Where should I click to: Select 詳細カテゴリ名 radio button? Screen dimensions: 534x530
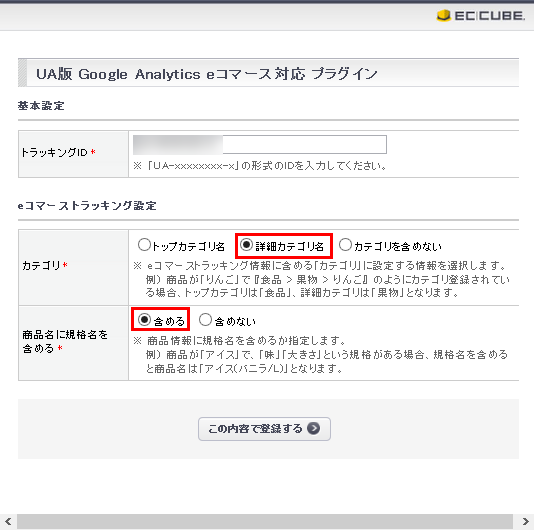[246, 245]
